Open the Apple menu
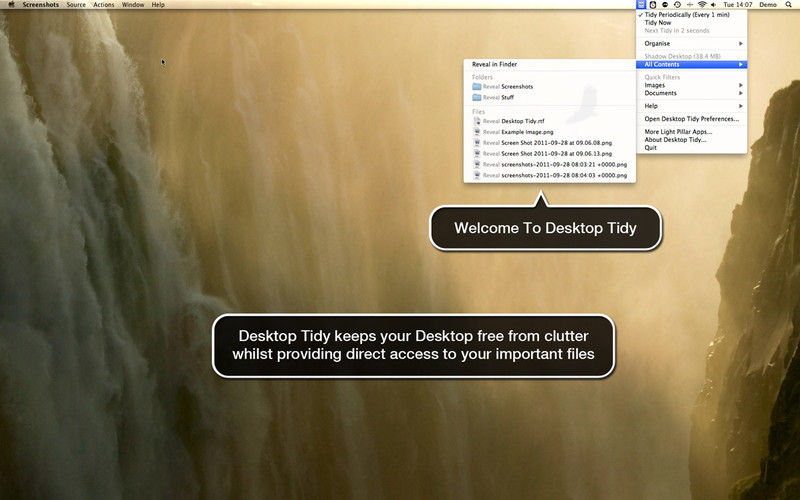The height and width of the screenshot is (500, 800). [x=8, y=5]
